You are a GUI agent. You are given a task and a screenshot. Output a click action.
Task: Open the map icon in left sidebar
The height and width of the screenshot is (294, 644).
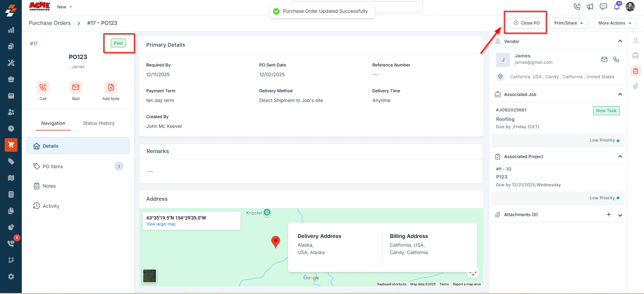click(11, 178)
